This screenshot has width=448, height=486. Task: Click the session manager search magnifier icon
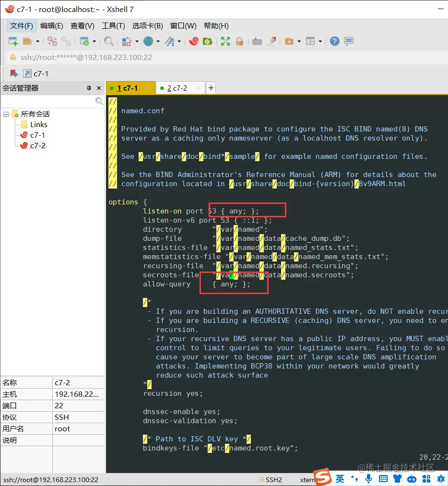99,101
